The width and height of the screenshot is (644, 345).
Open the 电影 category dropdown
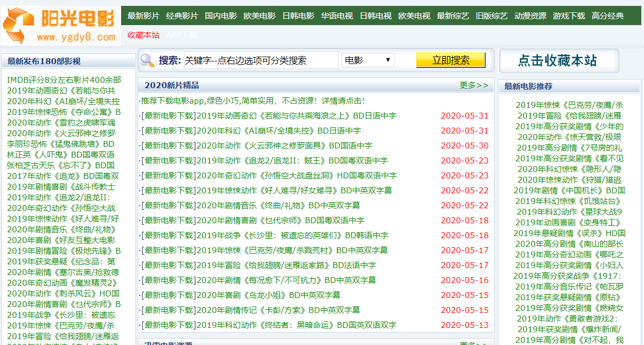click(368, 60)
